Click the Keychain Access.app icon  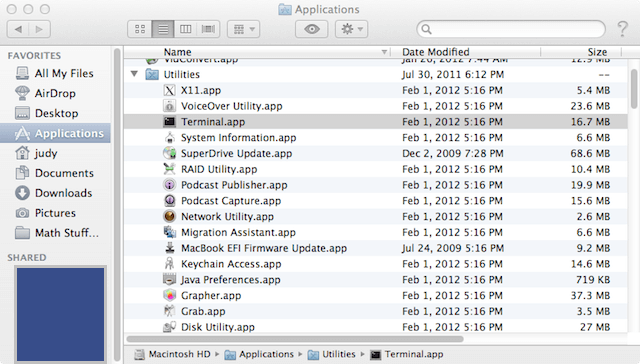coord(169,264)
